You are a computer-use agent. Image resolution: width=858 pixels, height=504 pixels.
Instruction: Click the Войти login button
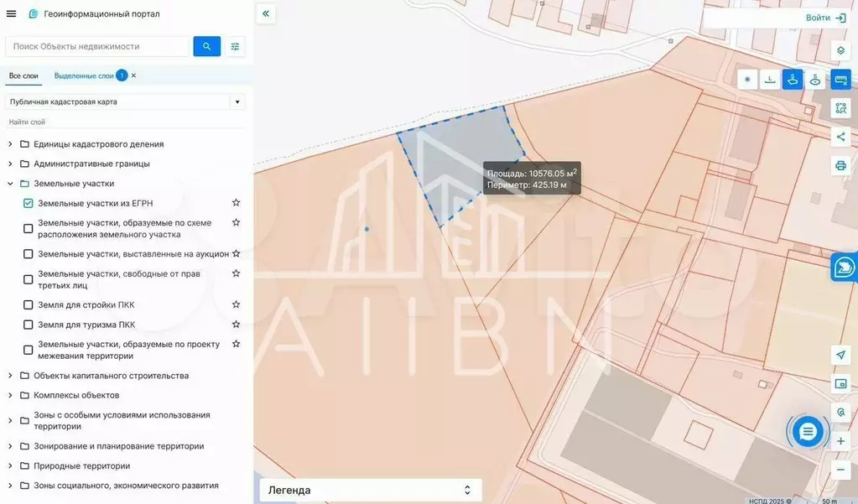pyautogui.click(x=825, y=18)
